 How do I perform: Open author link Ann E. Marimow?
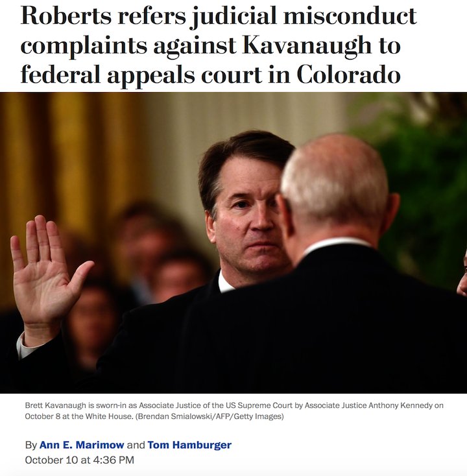pos(82,445)
